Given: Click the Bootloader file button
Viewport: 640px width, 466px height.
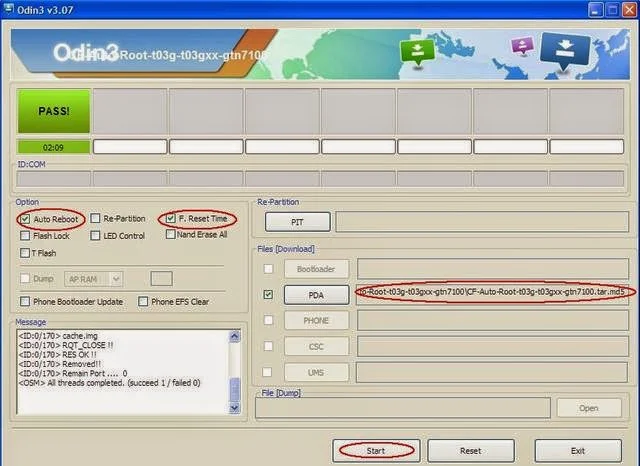Looking at the screenshot, I should tap(316, 269).
